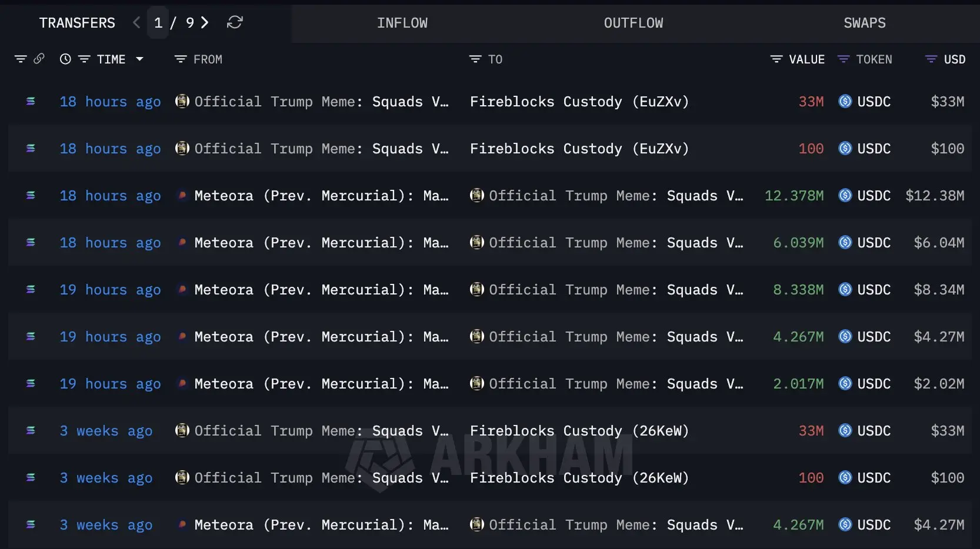Go to previous transfers page

pyautogui.click(x=136, y=22)
